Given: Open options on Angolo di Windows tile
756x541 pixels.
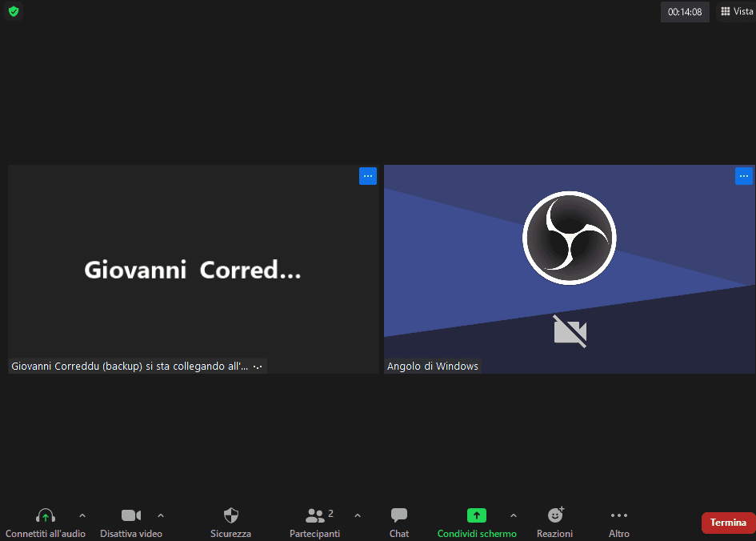Looking at the screenshot, I should 743,176.
